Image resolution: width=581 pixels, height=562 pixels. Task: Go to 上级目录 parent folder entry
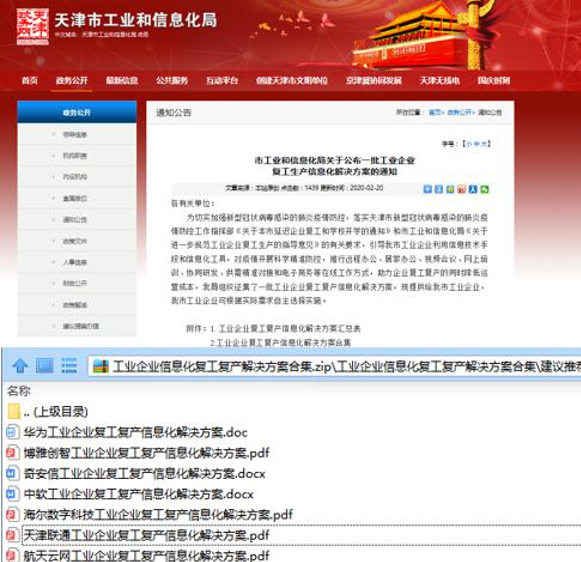pos(56,412)
